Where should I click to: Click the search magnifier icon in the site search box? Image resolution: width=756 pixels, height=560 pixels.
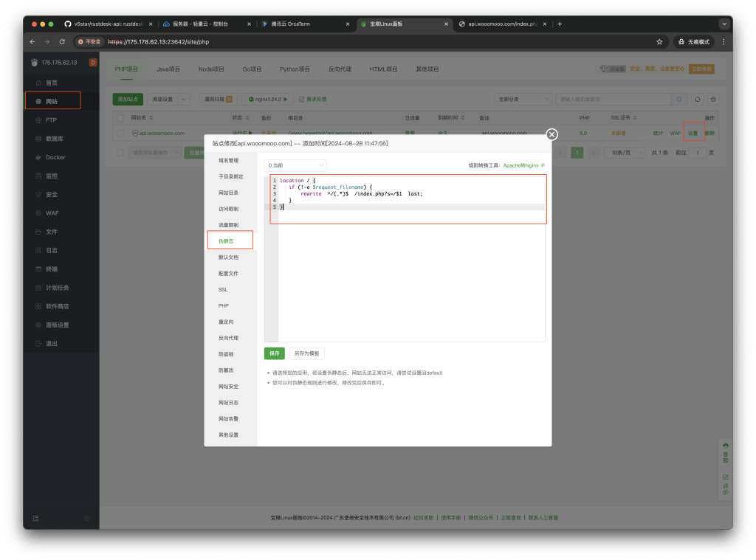click(680, 99)
